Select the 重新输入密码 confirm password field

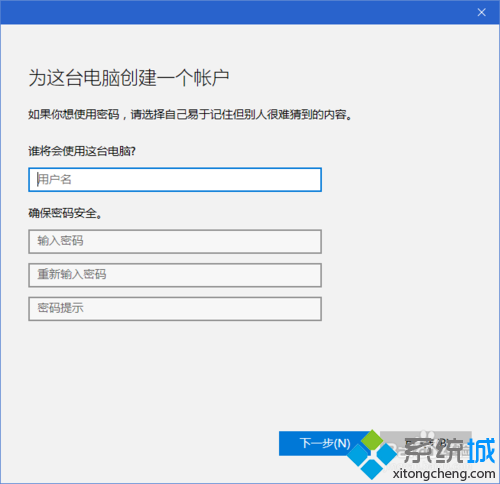(x=175, y=275)
